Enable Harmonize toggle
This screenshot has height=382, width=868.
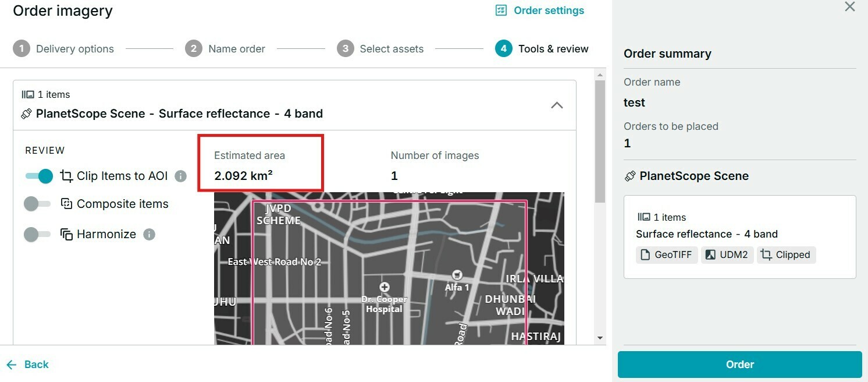click(x=37, y=234)
